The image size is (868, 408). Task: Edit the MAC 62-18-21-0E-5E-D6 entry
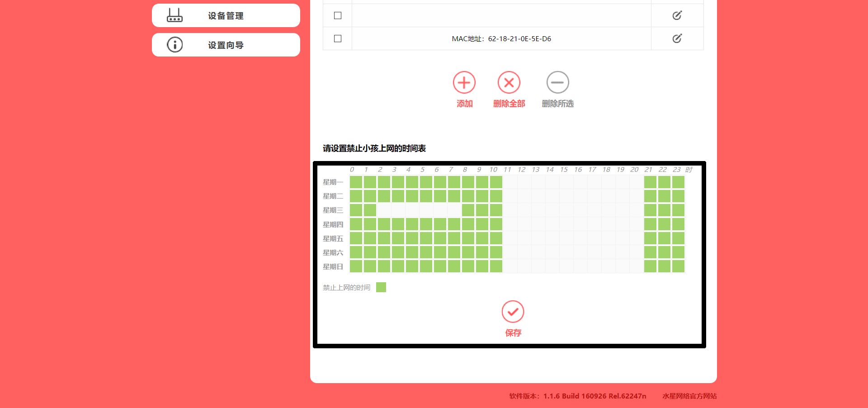(677, 38)
